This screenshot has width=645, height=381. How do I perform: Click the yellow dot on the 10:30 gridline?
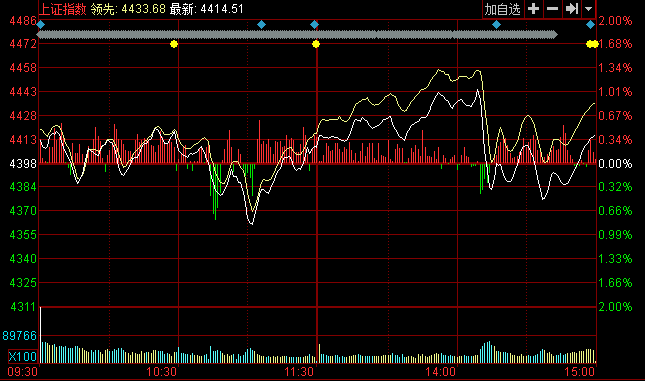[x=174, y=44]
